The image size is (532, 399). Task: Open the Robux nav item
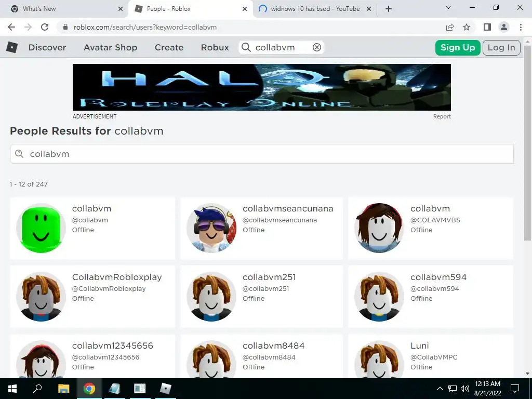[215, 47]
